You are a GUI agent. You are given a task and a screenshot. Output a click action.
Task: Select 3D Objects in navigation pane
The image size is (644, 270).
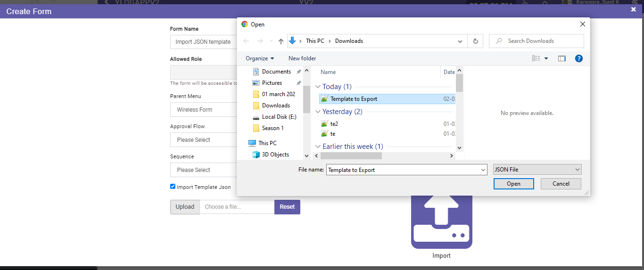click(275, 155)
